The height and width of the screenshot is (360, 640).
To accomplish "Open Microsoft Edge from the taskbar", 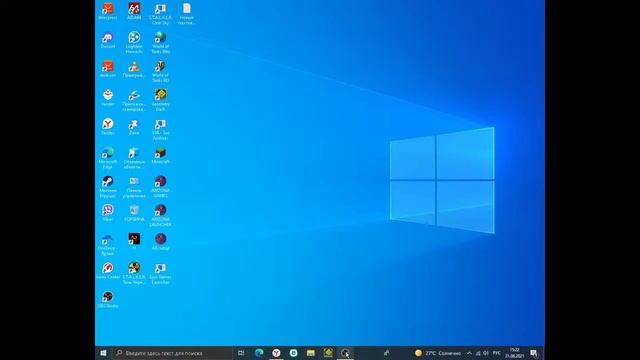I will (x=259, y=353).
